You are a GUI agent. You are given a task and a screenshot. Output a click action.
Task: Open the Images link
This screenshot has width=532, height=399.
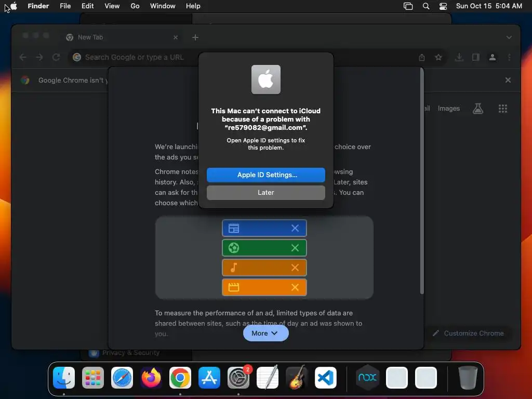448,109
